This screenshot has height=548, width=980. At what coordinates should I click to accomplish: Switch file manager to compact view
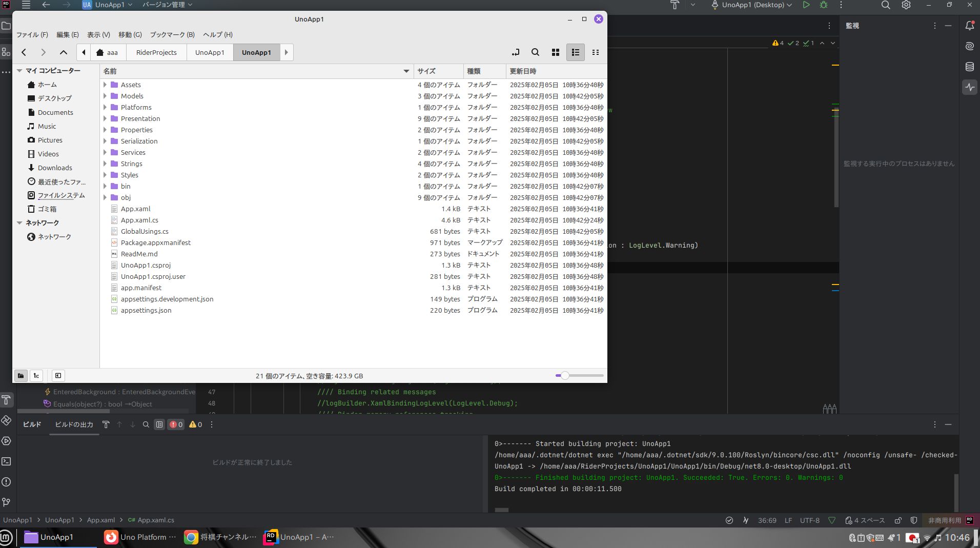click(x=596, y=52)
